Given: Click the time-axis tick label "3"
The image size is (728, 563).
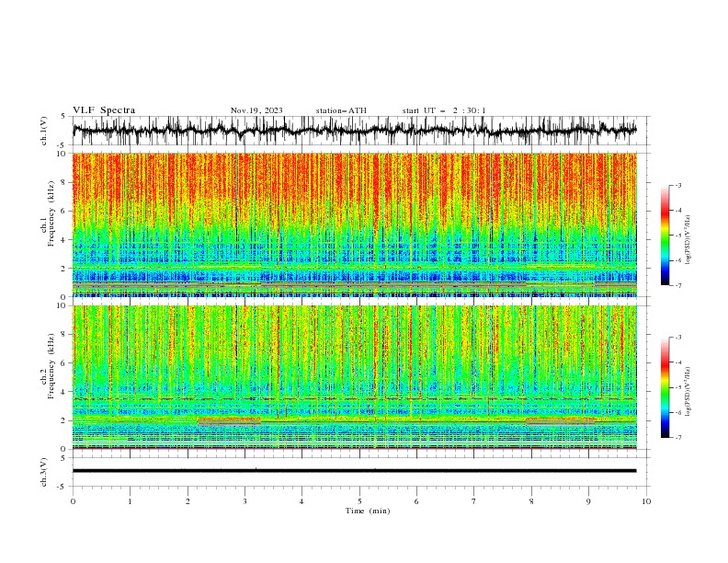Looking at the screenshot, I should coord(245,501).
